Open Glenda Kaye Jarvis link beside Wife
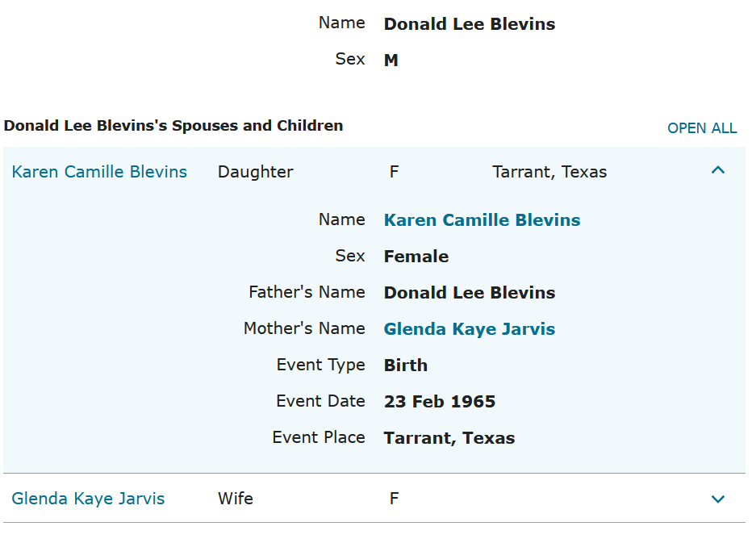Viewport: 756px width, 543px height. (88, 499)
